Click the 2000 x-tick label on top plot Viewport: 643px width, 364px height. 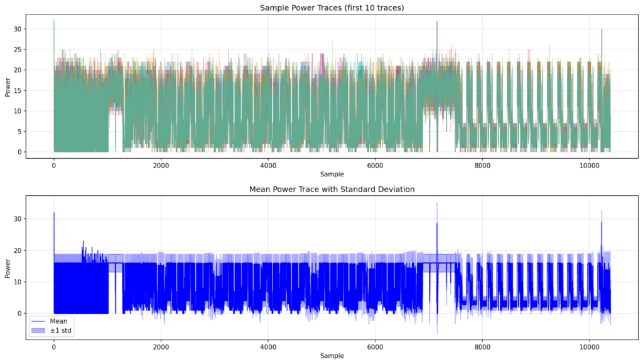(161, 165)
